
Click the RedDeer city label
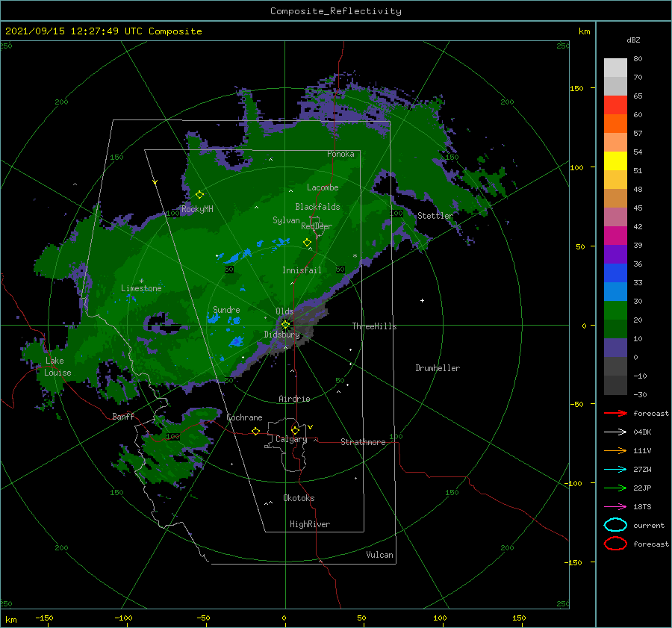317,226
